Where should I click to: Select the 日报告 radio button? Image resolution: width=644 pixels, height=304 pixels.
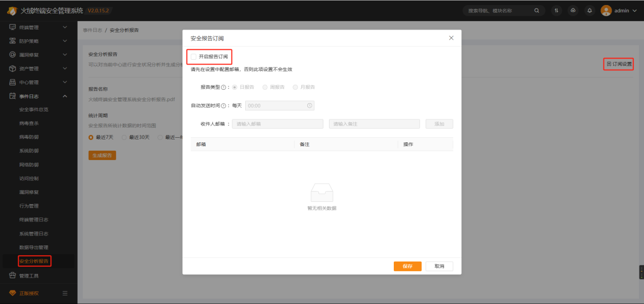(235, 87)
